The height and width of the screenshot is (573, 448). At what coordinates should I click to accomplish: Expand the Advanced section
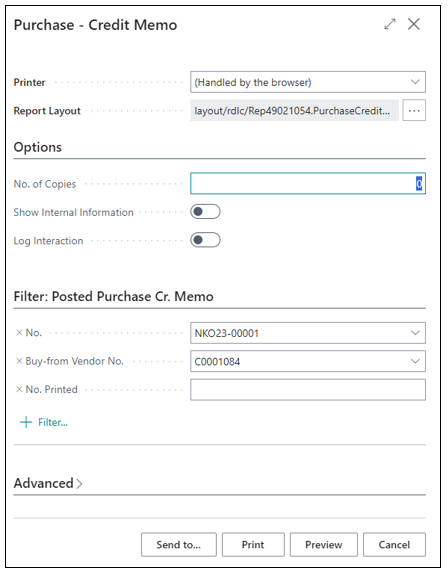tap(48, 483)
